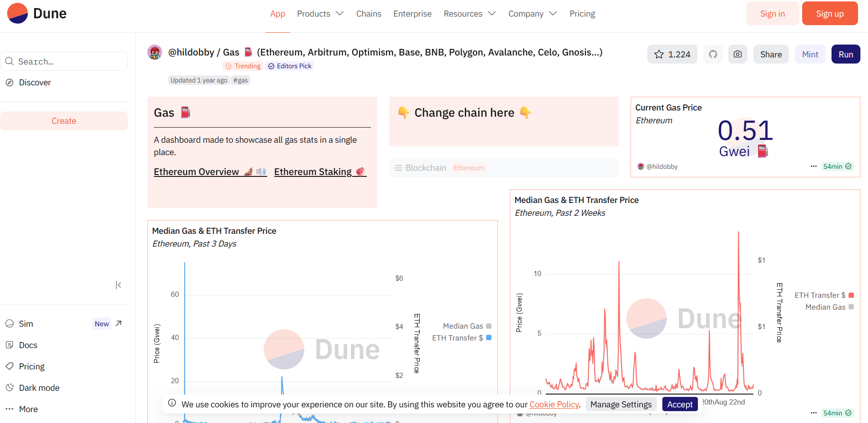Click the GitHub icon button
This screenshot has width=868, height=423.
713,55
